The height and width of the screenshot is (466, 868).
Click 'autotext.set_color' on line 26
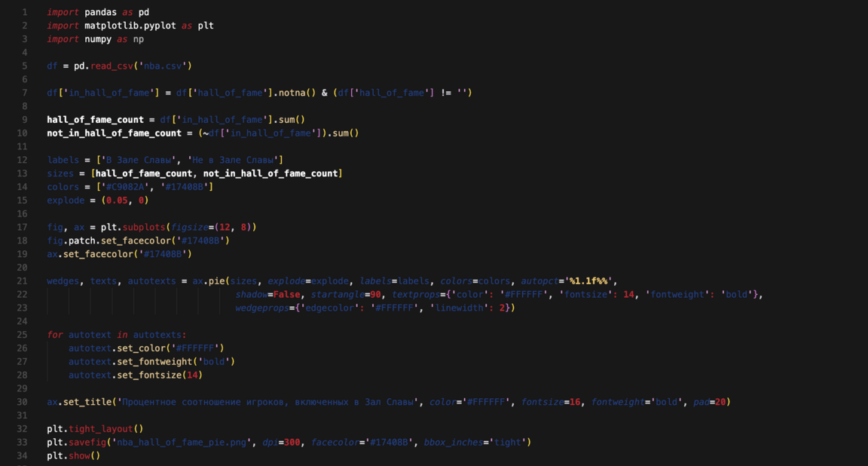point(117,348)
